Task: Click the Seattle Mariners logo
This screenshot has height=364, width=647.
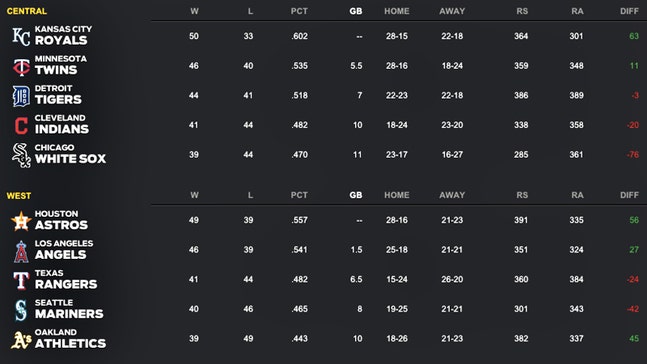Action: pyautogui.click(x=21, y=310)
